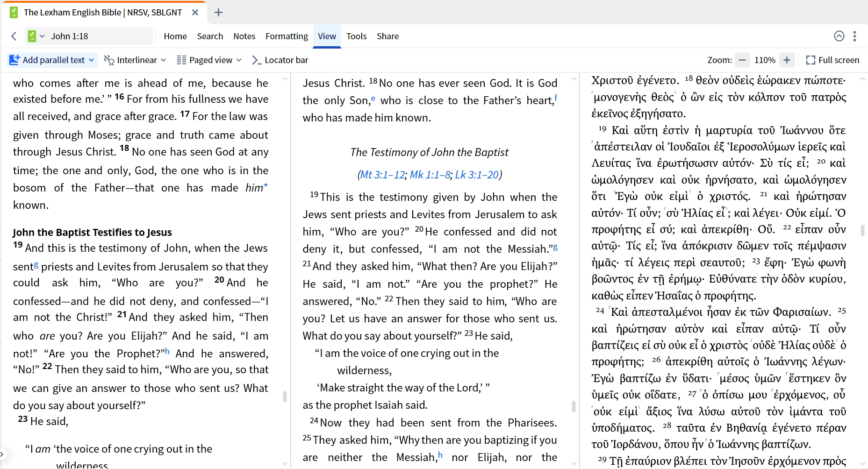868x469 pixels.
Task: Open cross-reference Mt 3:1–12
Action: pos(382,175)
